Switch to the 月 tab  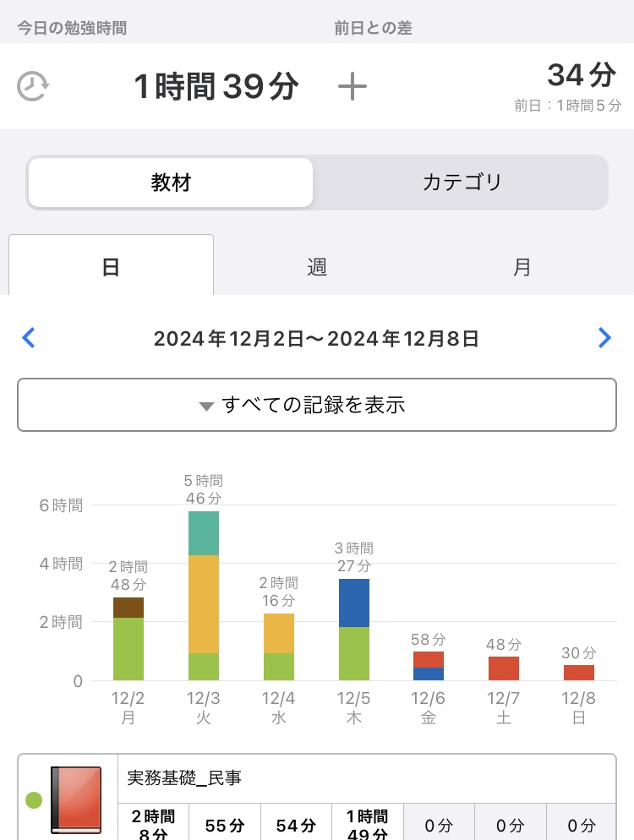522,267
